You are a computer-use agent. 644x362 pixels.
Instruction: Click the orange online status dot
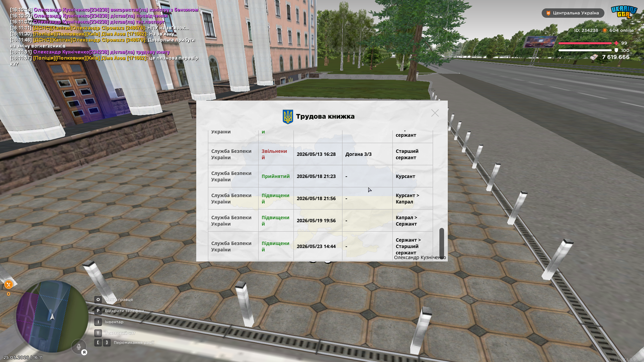605,30
